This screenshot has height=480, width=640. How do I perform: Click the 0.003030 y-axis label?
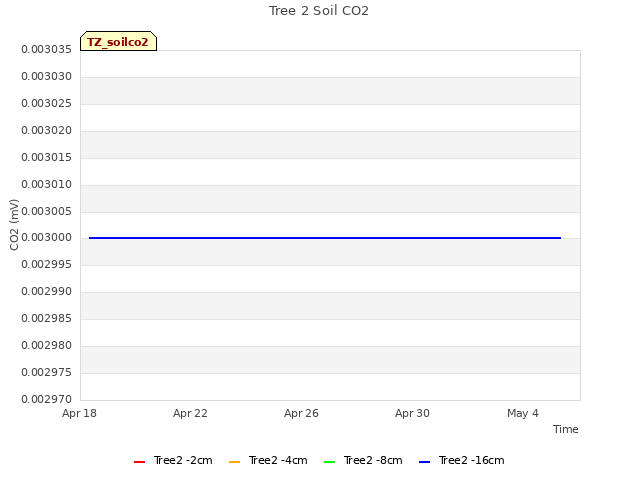(47, 76)
